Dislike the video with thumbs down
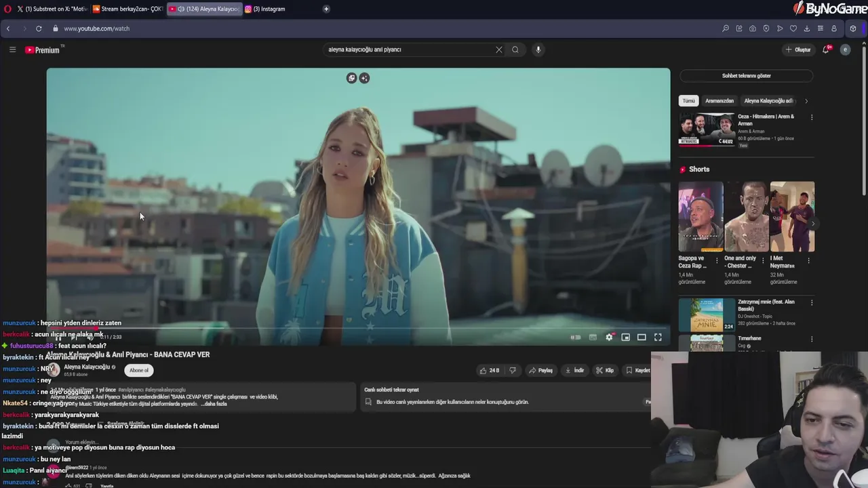Image resolution: width=868 pixels, height=488 pixels. coord(513,370)
